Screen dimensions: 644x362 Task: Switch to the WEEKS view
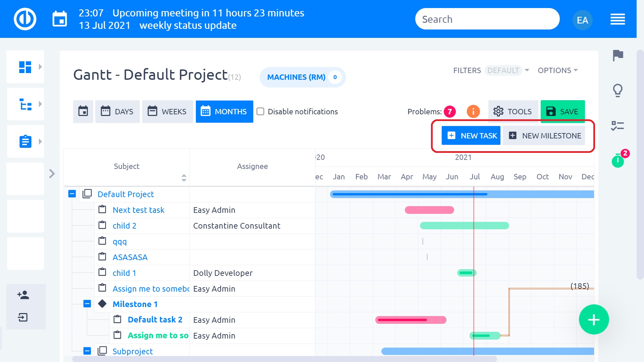(168, 112)
